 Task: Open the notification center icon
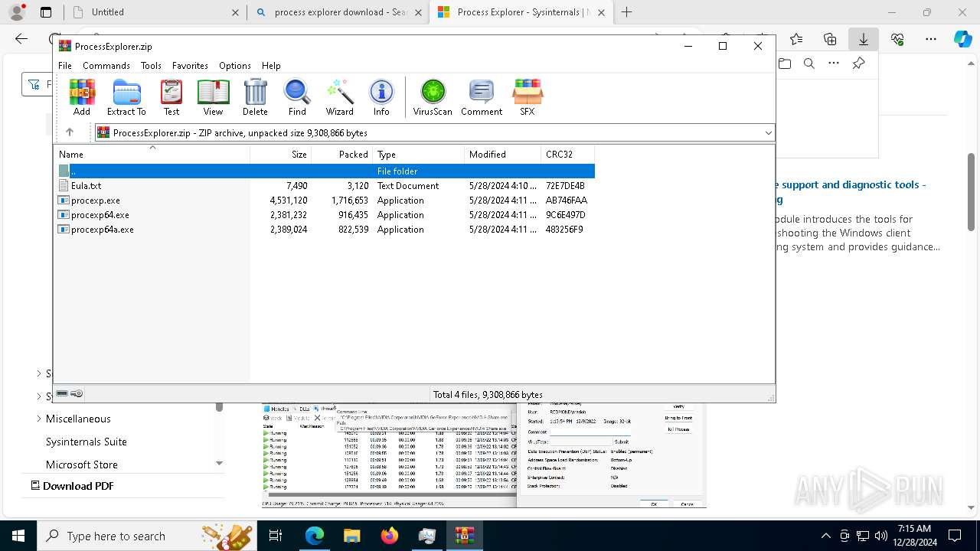955,536
